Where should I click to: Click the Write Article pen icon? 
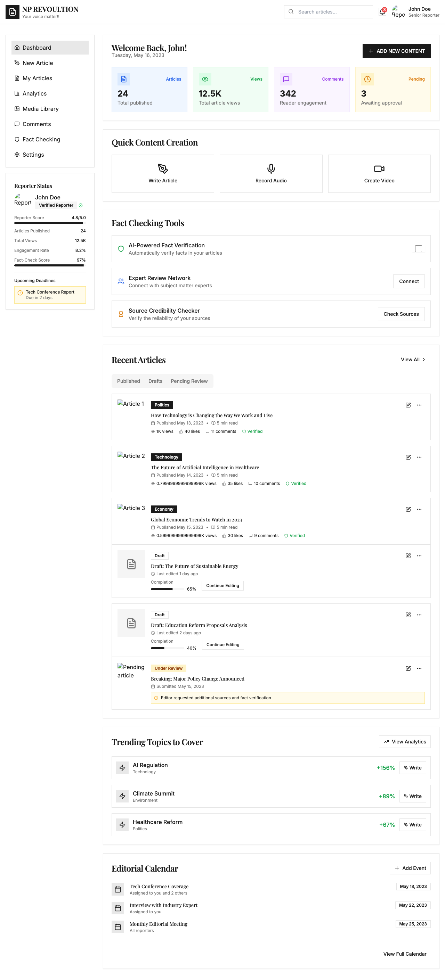(x=163, y=168)
